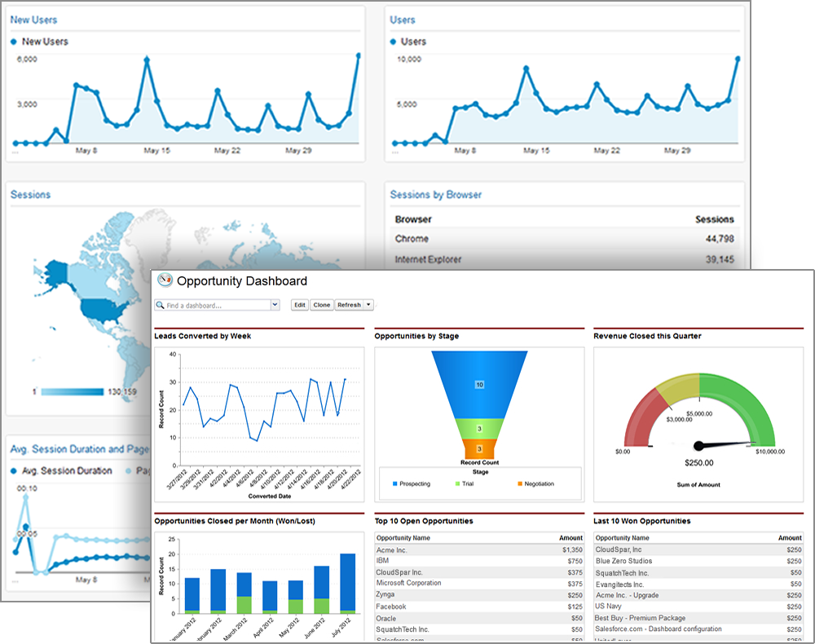Select the orange Negotiation legend swatch
The width and height of the screenshot is (815, 644).
pos(520,484)
